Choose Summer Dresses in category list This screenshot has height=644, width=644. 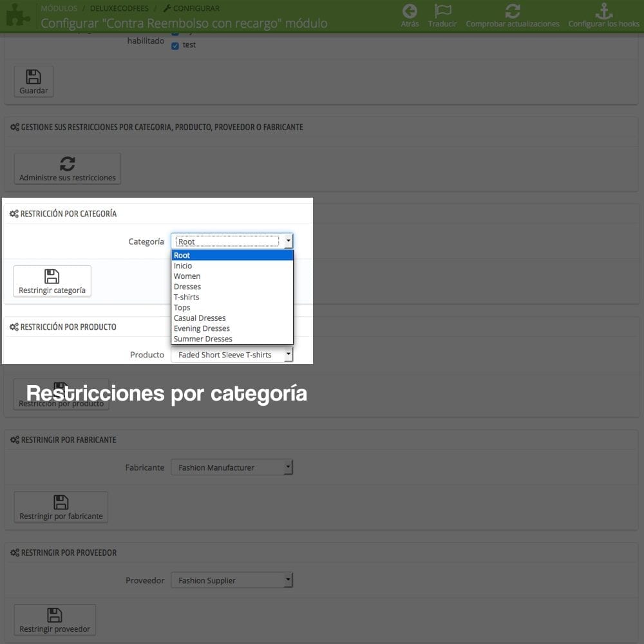pos(203,339)
